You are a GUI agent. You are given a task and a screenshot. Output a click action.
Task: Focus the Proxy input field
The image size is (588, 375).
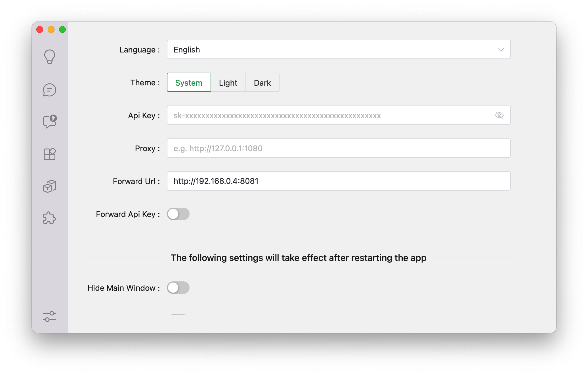(x=338, y=148)
